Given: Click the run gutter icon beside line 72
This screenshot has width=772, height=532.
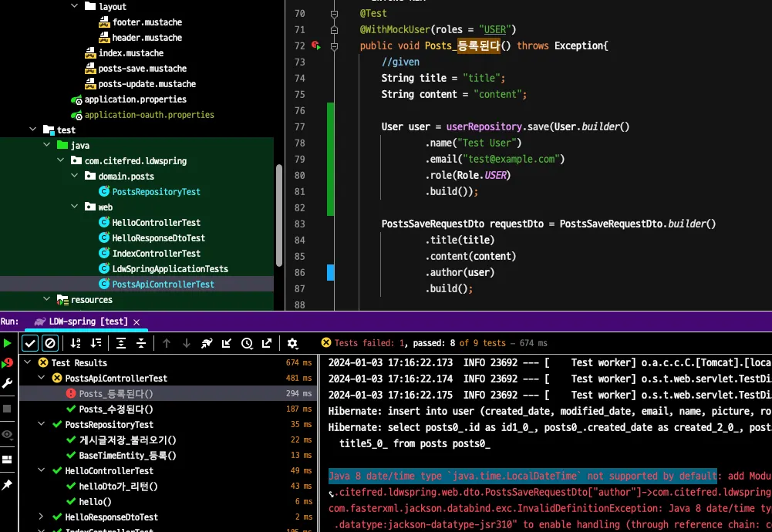Looking at the screenshot, I should (x=316, y=46).
